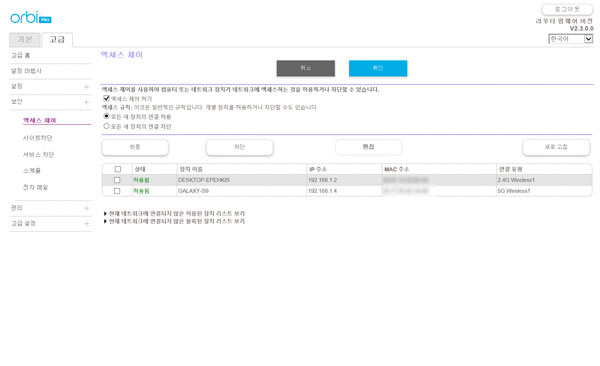Expand the 보안 menu plus icon
The height and width of the screenshot is (366, 600).
86,102
